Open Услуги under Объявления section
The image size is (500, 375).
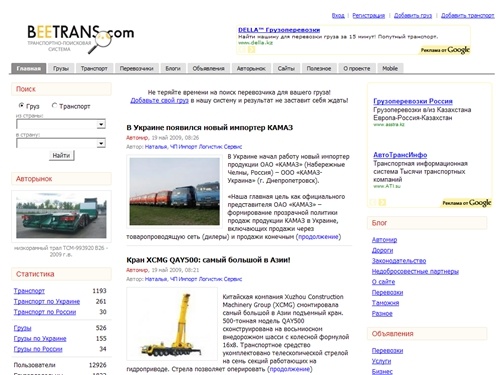(x=381, y=361)
